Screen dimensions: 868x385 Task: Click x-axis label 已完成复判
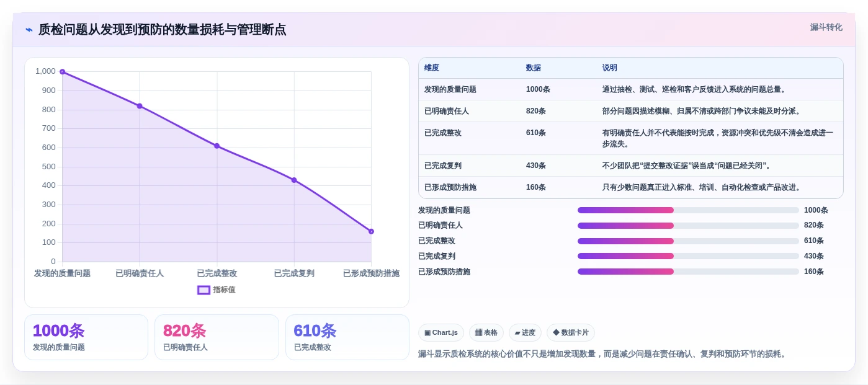[294, 273]
